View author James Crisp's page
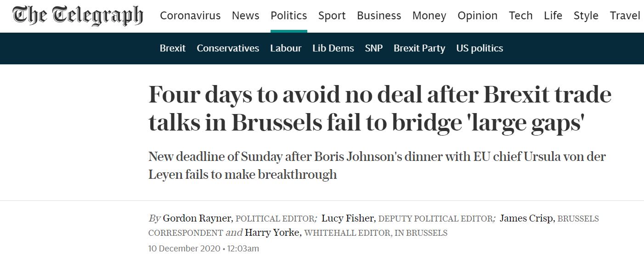 (x=526, y=218)
